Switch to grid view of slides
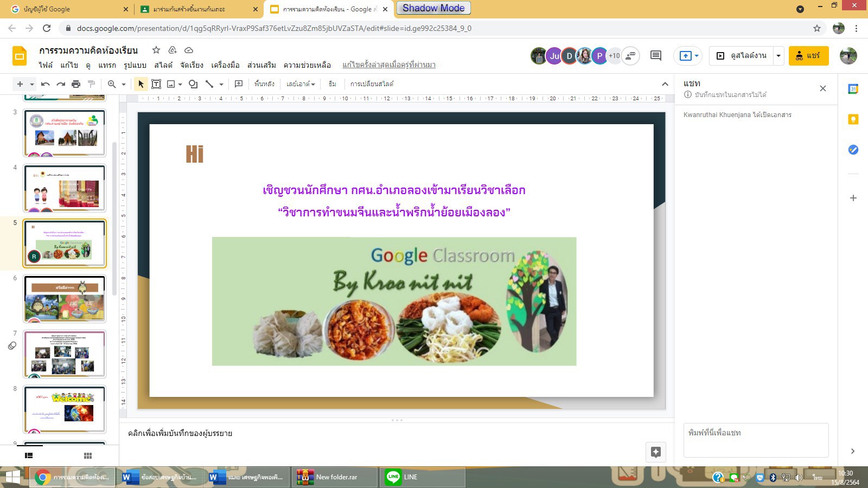Viewport: 868px width, 488px height. [88, 456]
